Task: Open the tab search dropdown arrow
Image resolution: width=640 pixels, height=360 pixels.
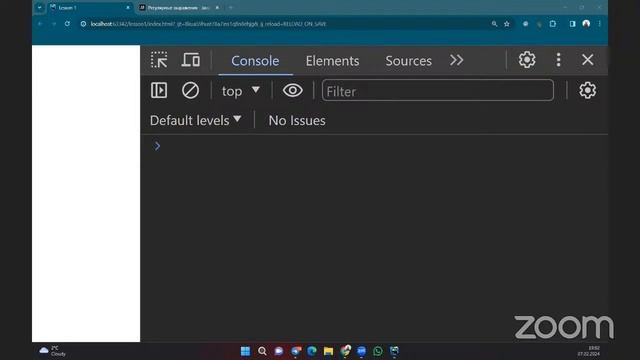Action: pos(40,8)
